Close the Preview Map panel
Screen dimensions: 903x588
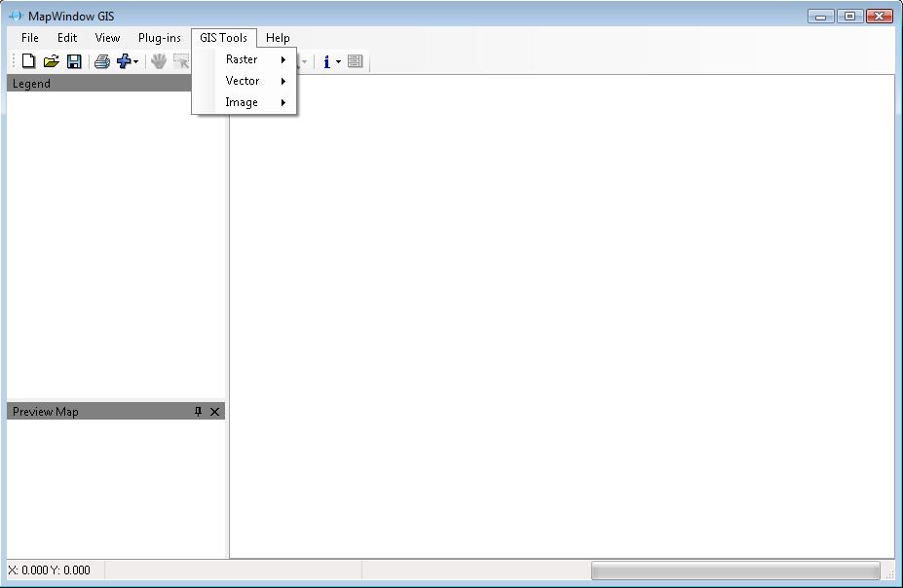(x=215, y=412)
